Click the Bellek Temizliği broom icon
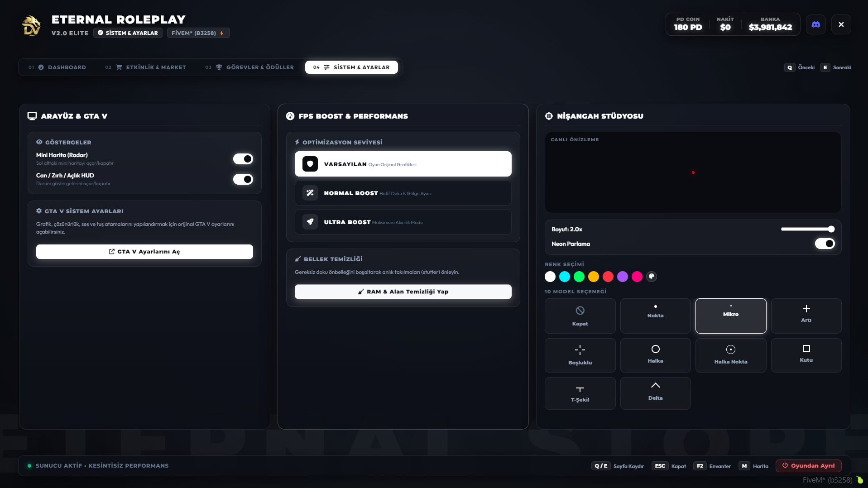The width and height of the screenshot is (868, 488). point(297,259)
